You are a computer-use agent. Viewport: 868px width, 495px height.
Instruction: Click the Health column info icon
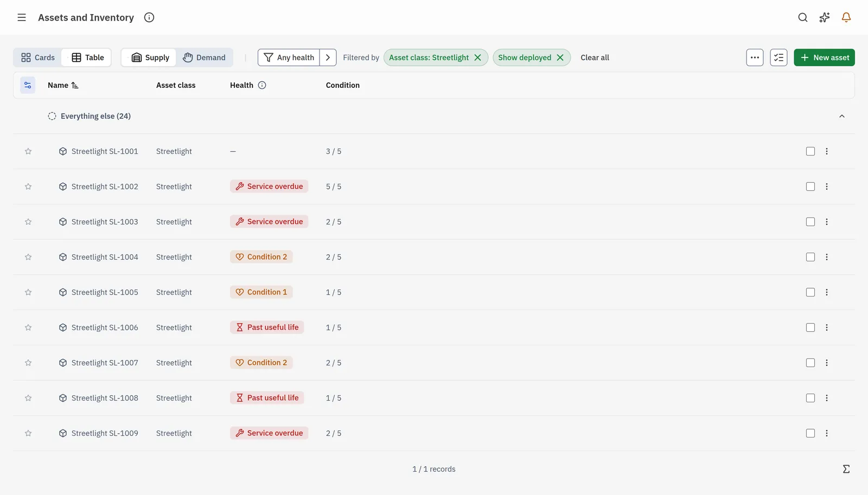tap(262, 85)
